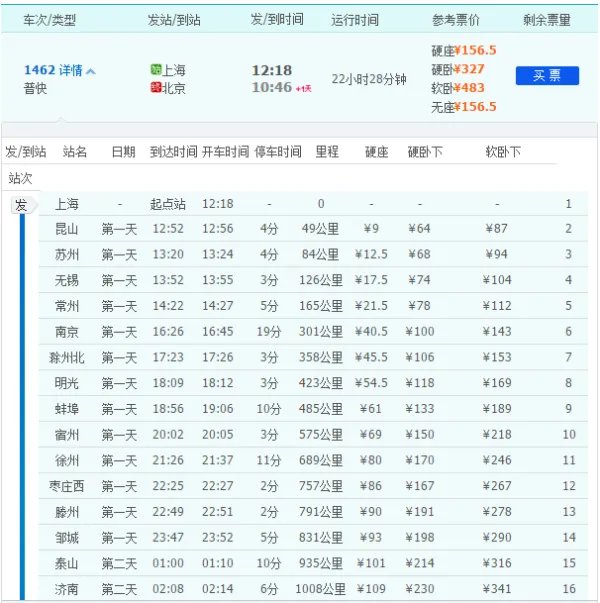Click 徐州 departure time 21:37
600x603 pixels.
pyautogui.click(x=218, y=461)
